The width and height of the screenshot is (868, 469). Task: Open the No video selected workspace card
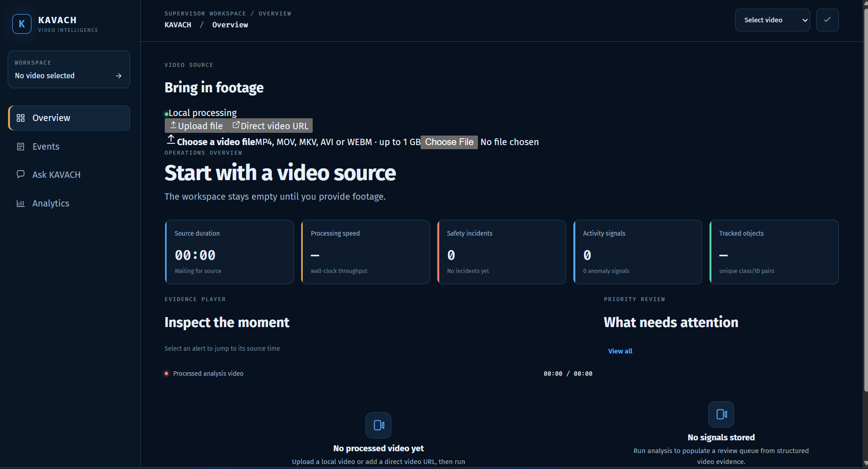[69, 69]
